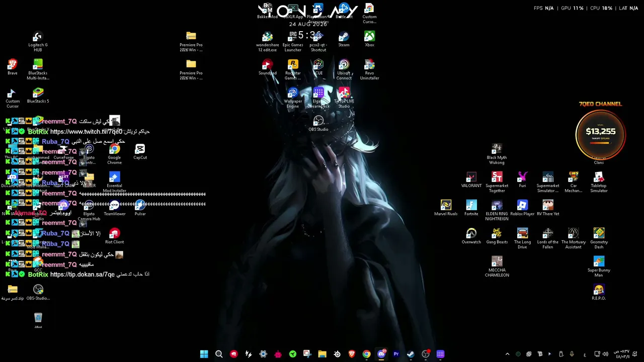The image size is (644, 362).
Task: Select the upper Premiere Pro 2026 folder
Action: [191, 42]
